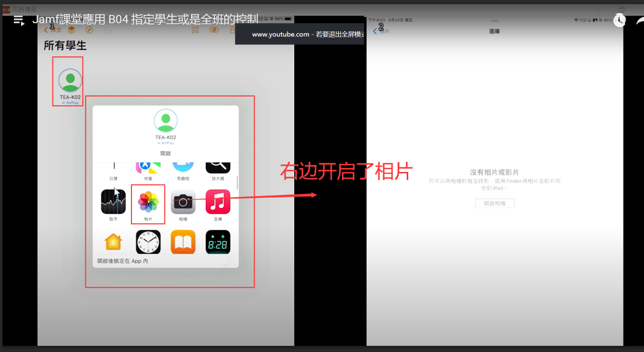Launch the analog Clock app icon
This screenshot has height=352, width=644.
coord(148,242)
